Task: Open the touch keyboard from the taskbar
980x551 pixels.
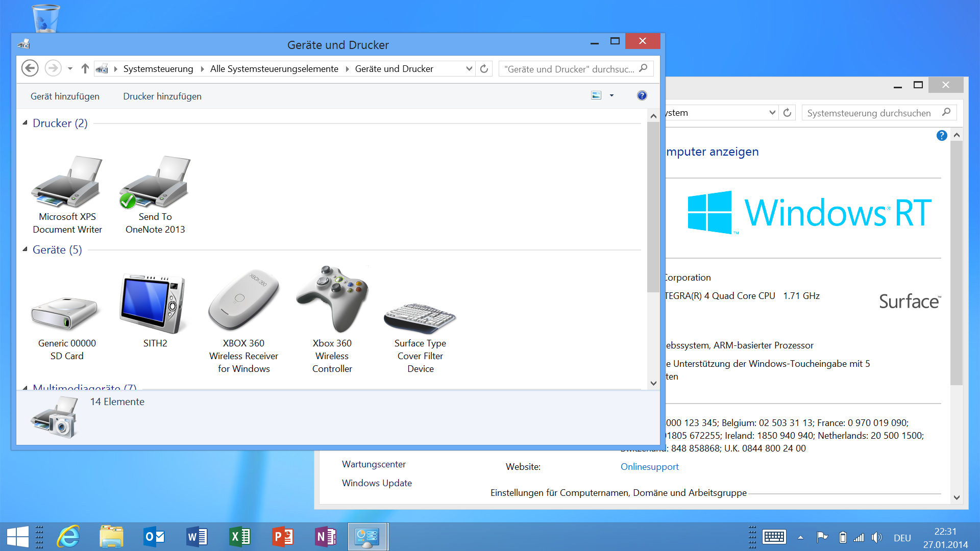Action: (x=774, y=537)
